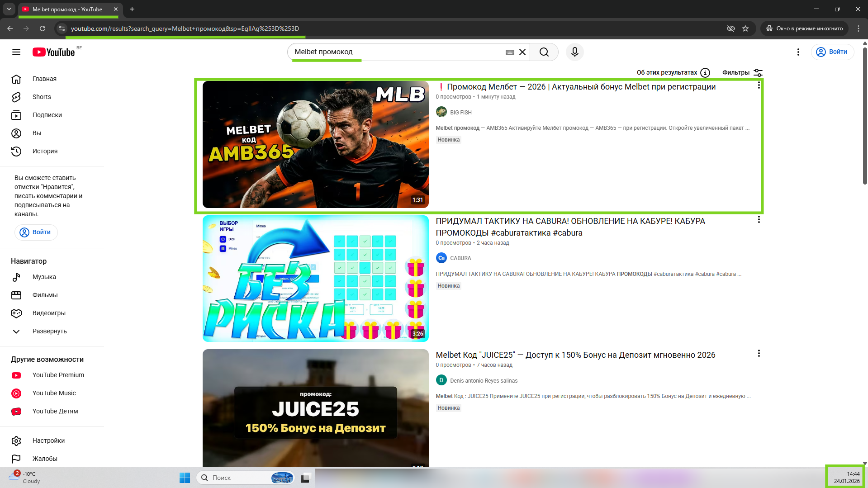The width and height of the screenshot is (868, 488).
Task: Play the JUICE25 video thumbnail
Action: pos(316,407)
